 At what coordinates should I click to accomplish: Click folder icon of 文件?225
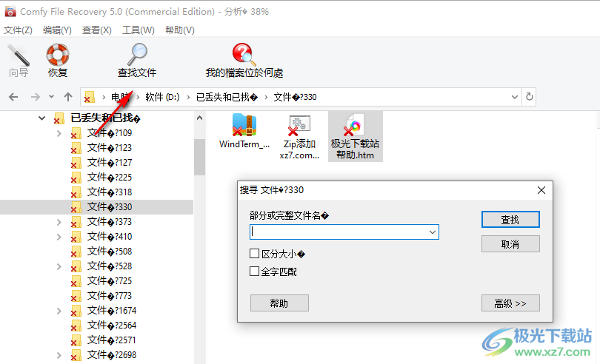[76, 178]
